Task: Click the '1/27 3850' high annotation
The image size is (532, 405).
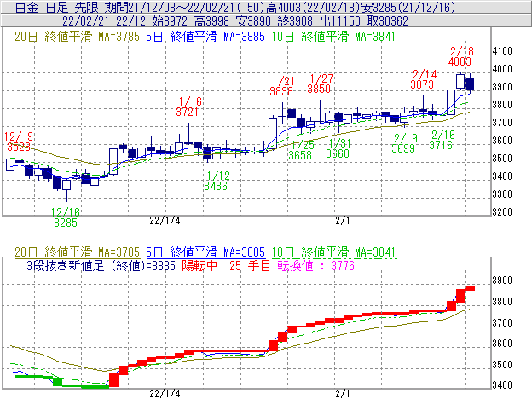Action: tap(320, 84)
